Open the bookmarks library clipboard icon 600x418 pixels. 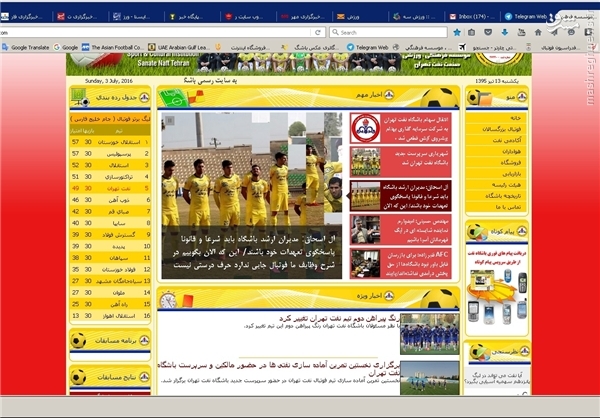pyautogui.click(x=471, y=33)
